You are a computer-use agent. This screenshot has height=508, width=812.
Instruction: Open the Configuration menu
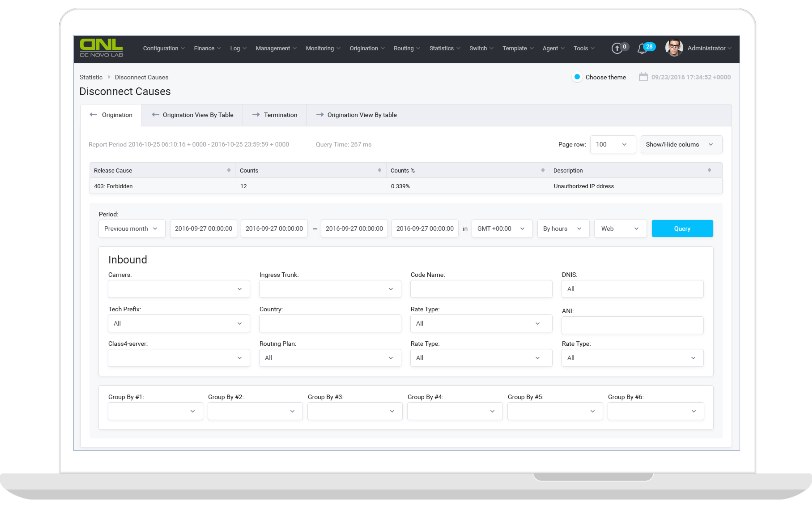(x=164, y=48)
